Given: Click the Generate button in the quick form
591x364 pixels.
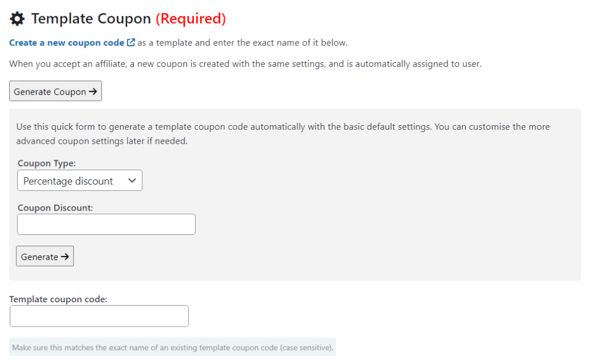Looking at the screenshot, I should (45, 256).
